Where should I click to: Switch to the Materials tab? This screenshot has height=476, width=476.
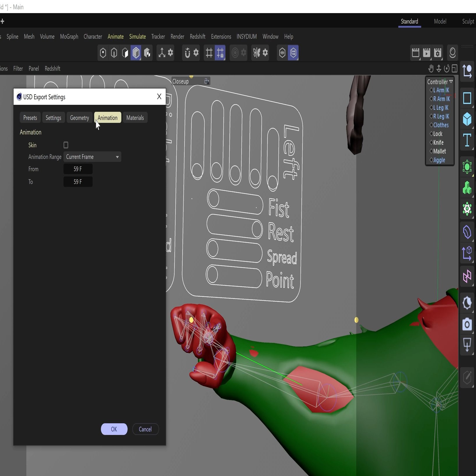(x=135, y=118)
